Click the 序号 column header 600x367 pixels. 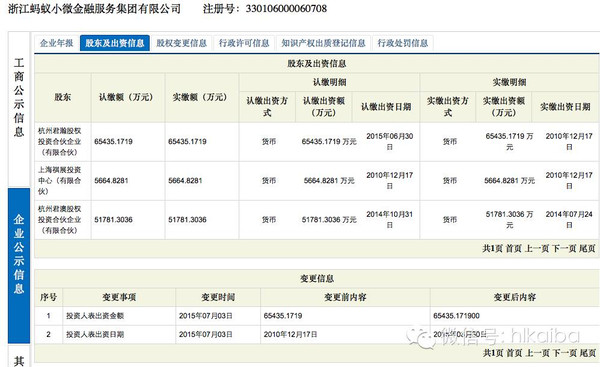pos(48,297)
